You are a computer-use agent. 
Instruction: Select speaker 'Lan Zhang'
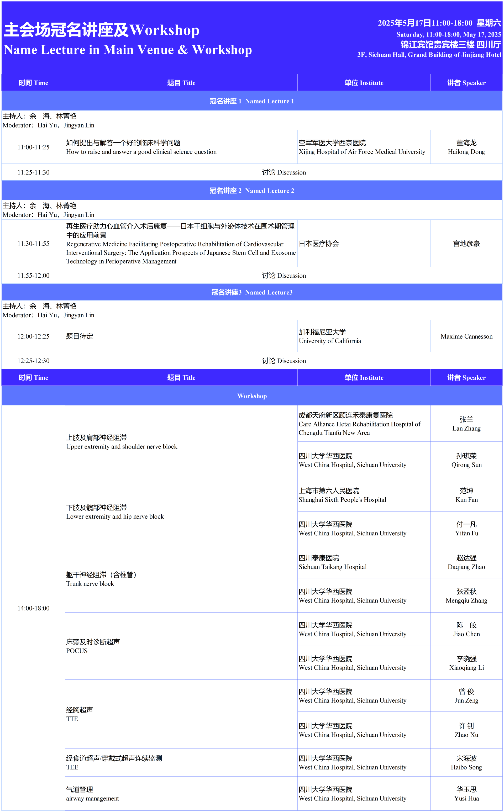(x=466, y=429)
